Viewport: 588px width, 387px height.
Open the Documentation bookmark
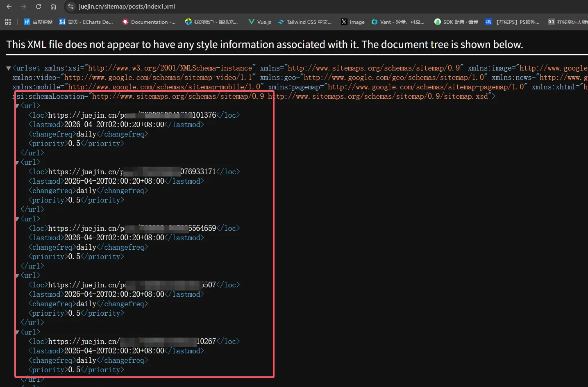pyautogui.click(x=149, y=22)
